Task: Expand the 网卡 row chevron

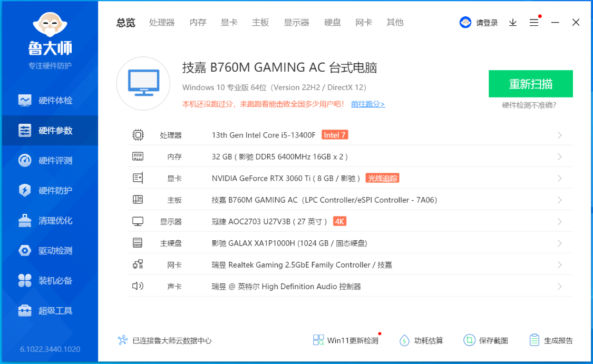Action: tap(560, 265)
